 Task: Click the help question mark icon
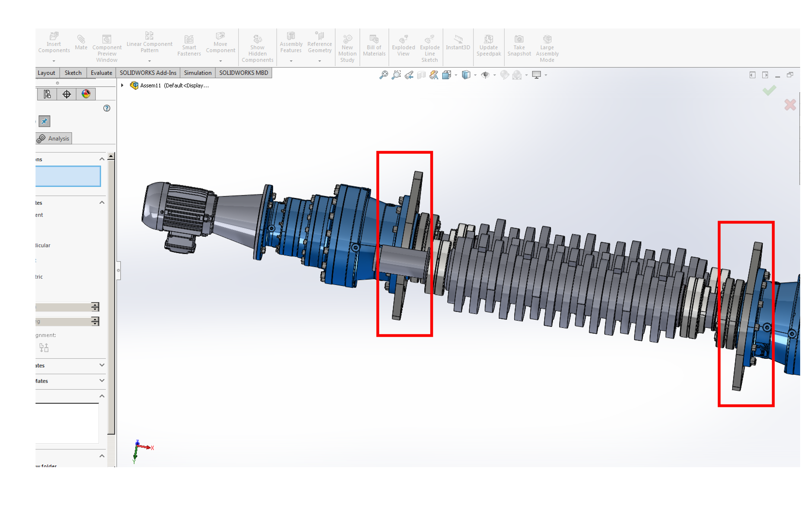[x=107, y=108]
